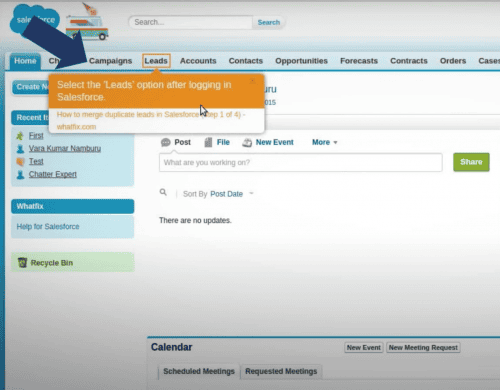Click the Calendar section heading
Viewport: 500px width, 390px height.
pyautogui.click(x=171, y=347)
